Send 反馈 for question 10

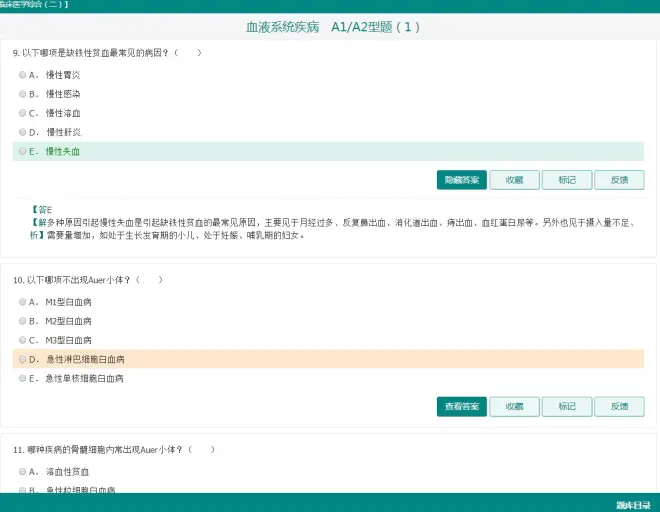(619, 407)
